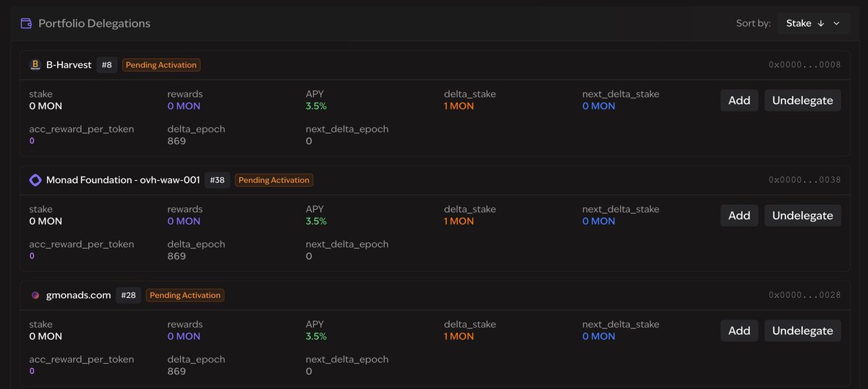Viewport: 868px width, 389px height.
Task: Click the 3.5% APY value for gmonads.com
Action: tap(316, 335)
